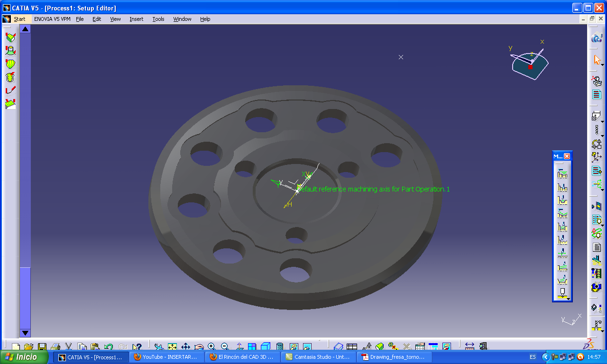Click the vertical scrollbar down arrow
This screenshot has height=364, width=607.
coord(25,333)
